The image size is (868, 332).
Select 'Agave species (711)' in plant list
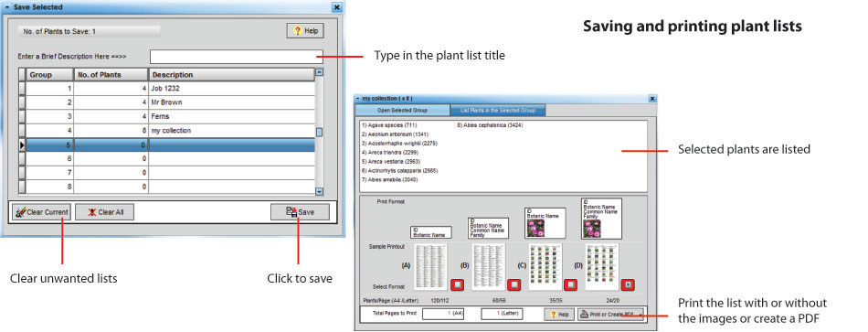pyautogui.click(x=388, y=125)
